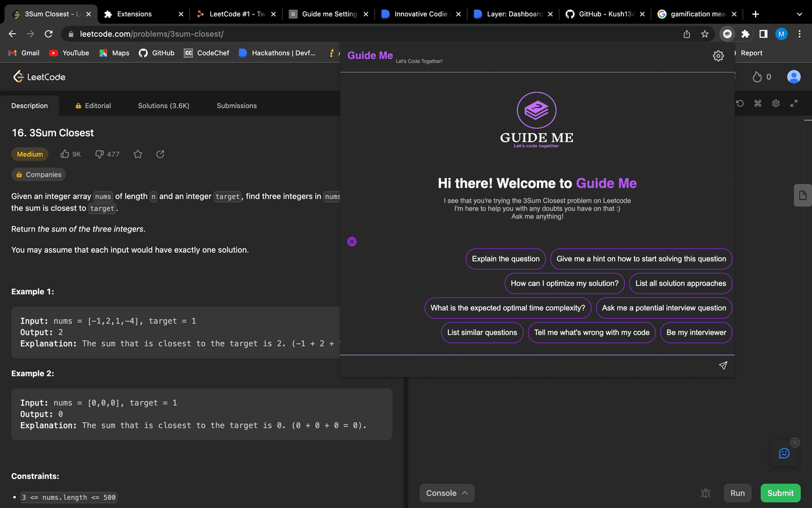Share problem using the share icon
812x508 pixels.
pyautogui.click(x=160, y=154)
